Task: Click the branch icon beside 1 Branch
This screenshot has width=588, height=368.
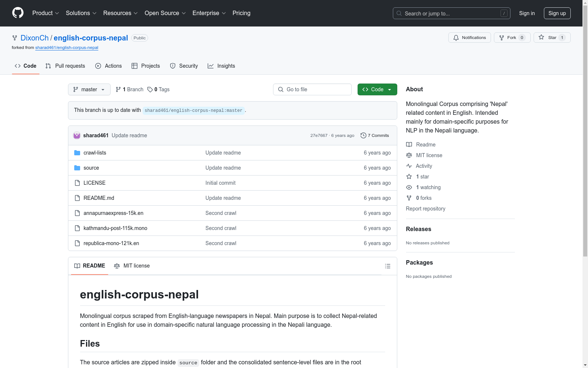Action: (118, 89)
